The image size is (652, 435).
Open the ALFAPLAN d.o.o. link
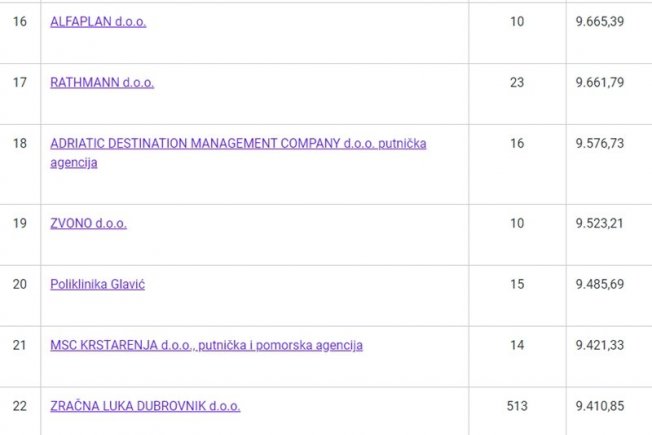tap(98, 22)
